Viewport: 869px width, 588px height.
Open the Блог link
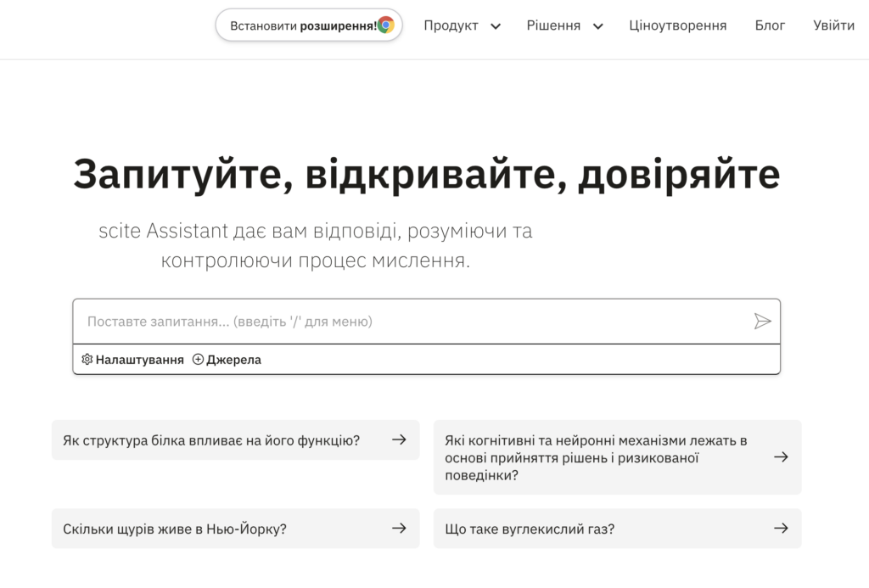tap(770, 25)
